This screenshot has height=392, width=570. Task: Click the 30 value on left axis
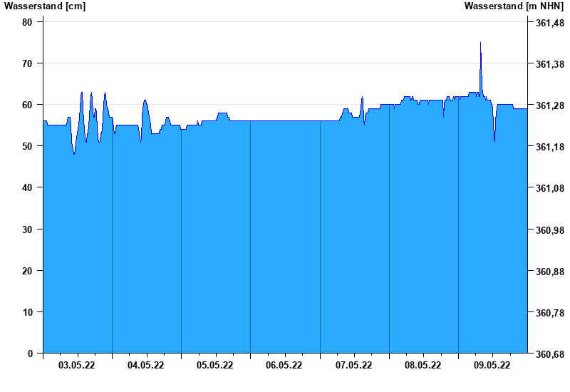[27, 229]
